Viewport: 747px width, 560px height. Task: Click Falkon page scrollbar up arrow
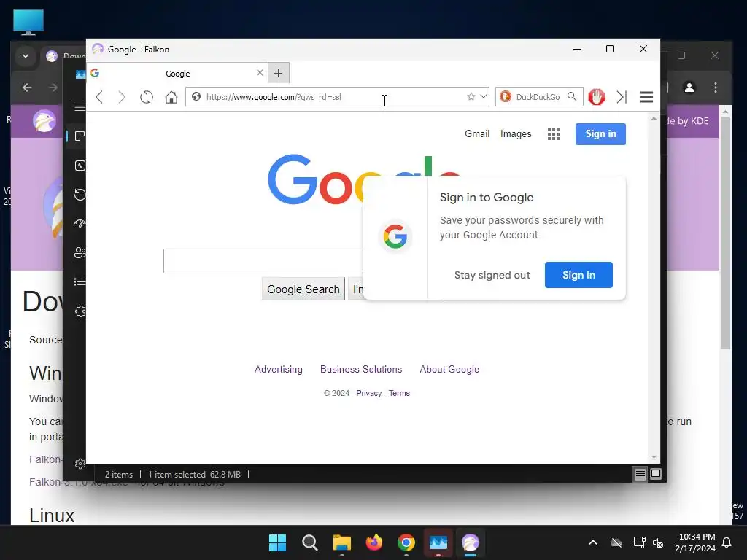click(654, 118)
